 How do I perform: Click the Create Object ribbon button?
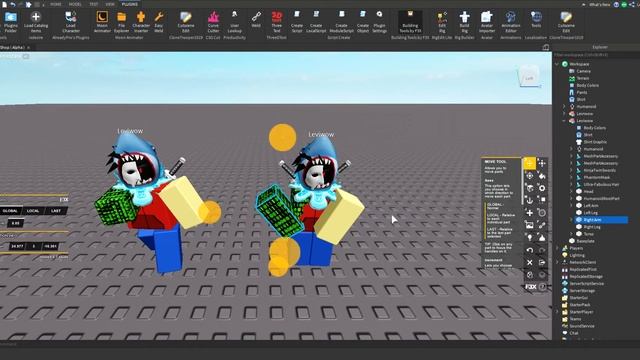point(362,22)
